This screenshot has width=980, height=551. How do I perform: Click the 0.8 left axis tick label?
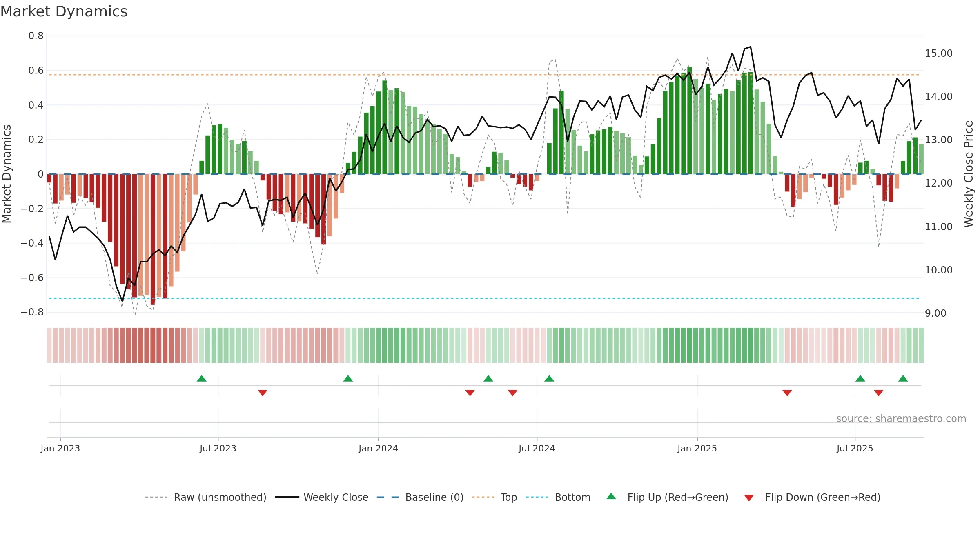tap(36, 36)
